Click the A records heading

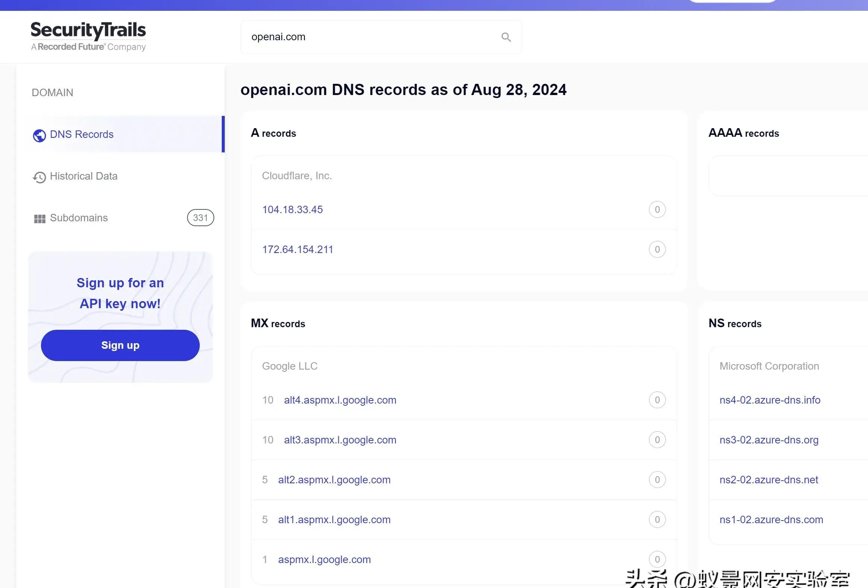tap(274, 133)
